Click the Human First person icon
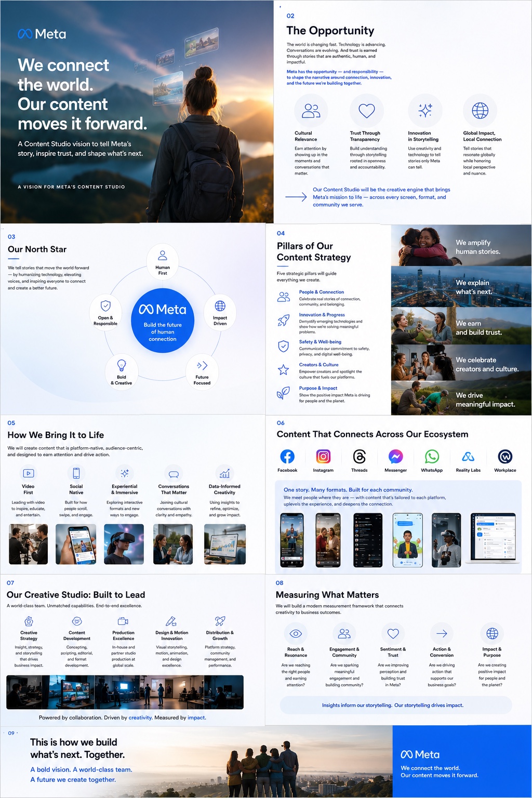Image resolution: width=532 pixels, height=798 pixels. [163, 255]
